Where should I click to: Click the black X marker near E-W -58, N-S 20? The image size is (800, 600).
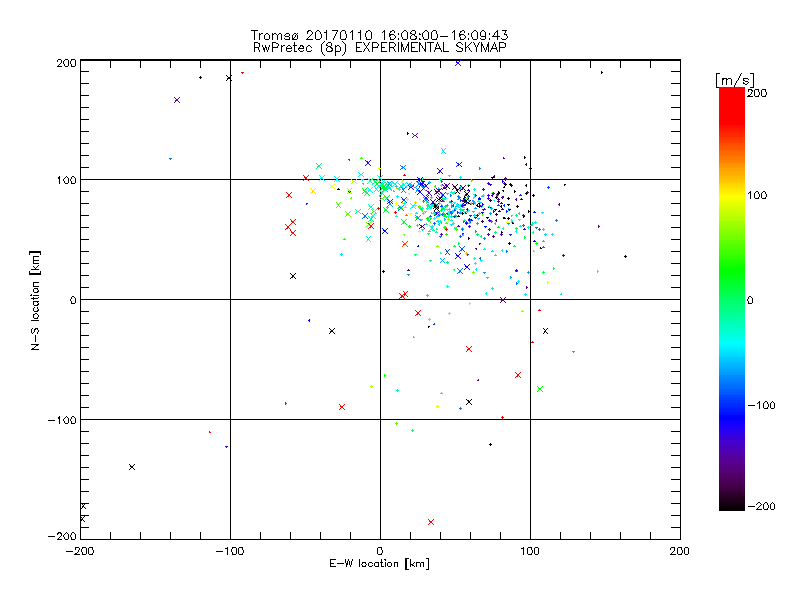pyautogui.click(x=293, y=276)
